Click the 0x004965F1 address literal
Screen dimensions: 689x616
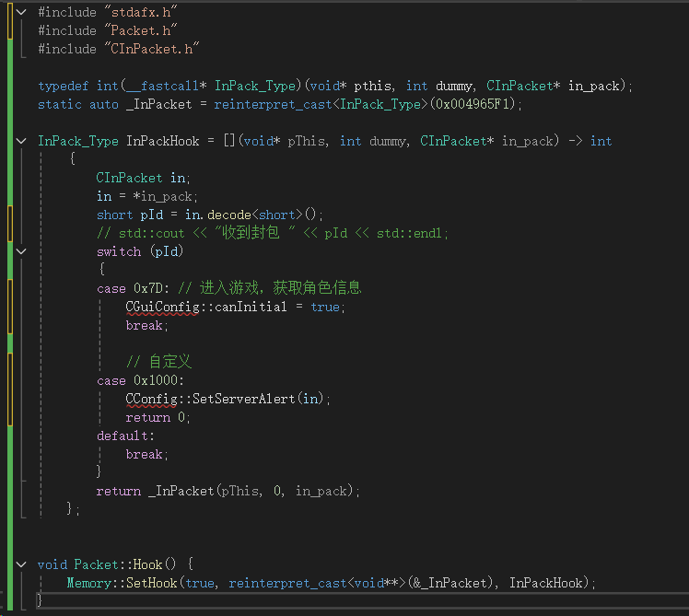473,104
